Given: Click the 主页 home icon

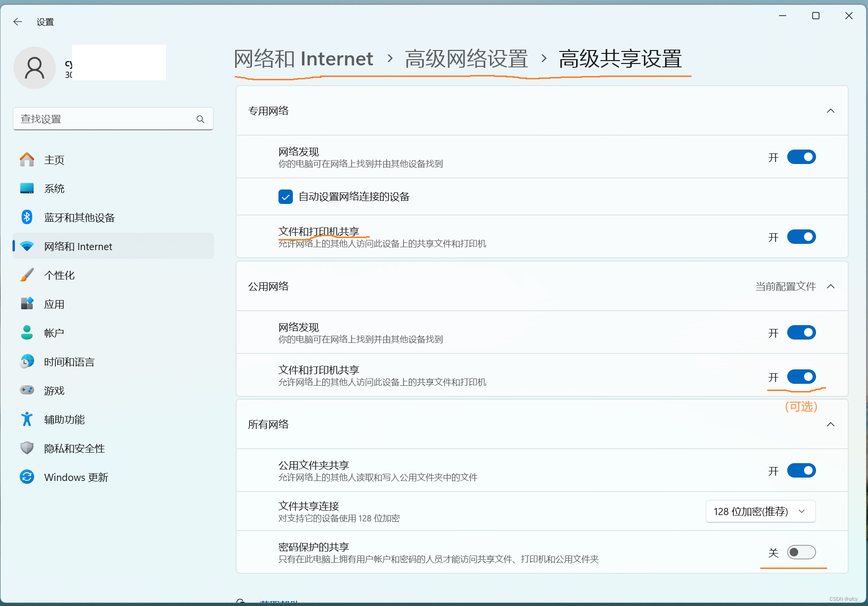Looking at the screenshot, I should (27, 160).
